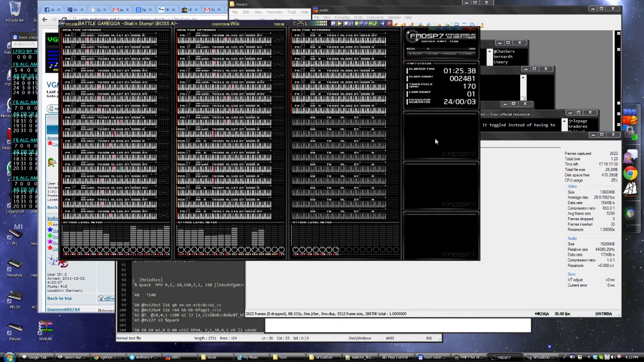Click the 'Frames captured' label in VirtualDub
Viewport: 644px width, 362px height.
[578, 154]
